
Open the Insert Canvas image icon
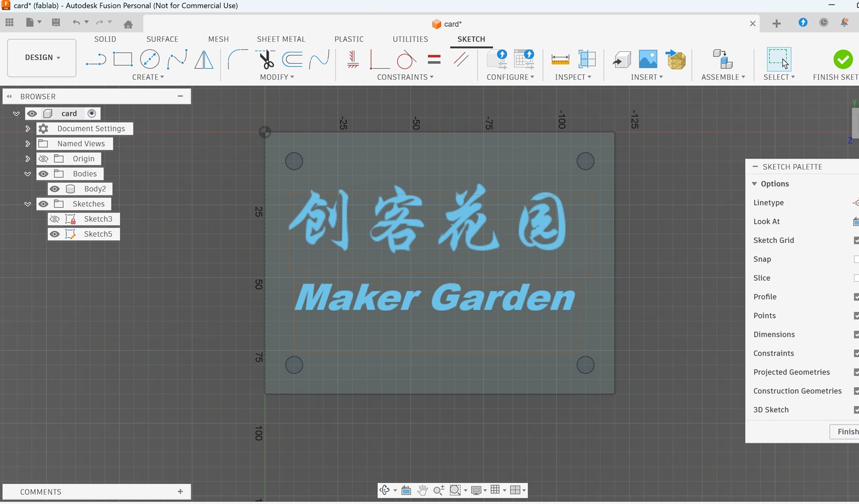pyautogui.click(x=647, y=59)
